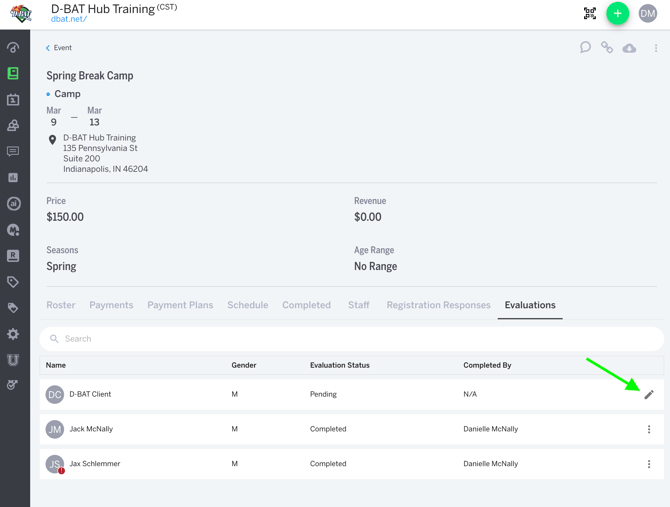The image size is (670, 507).
Task: Go back to Event list
Action: pos(59,48)
